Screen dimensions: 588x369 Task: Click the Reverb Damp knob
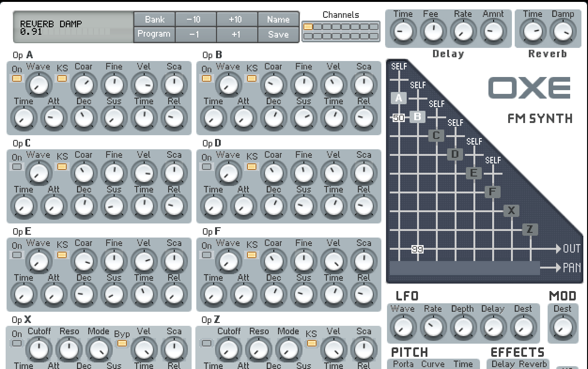tap(562, 32)
